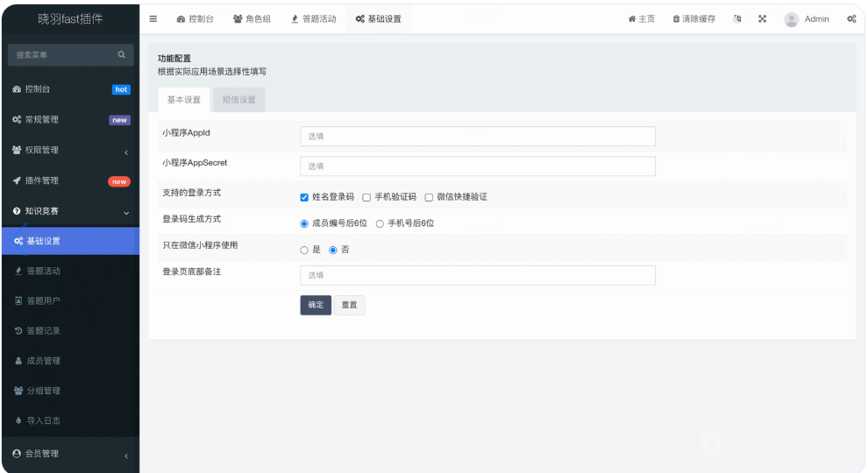Viewport: 868px width, 473px height.
Task: Click the search magnifier icon in sidebar
Action: point(122,55)
